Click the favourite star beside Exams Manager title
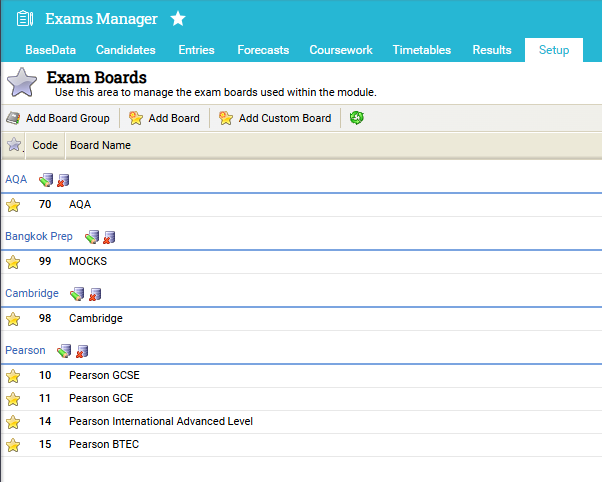The height and width of the screenshot is (482, 602). pos(178,19)
